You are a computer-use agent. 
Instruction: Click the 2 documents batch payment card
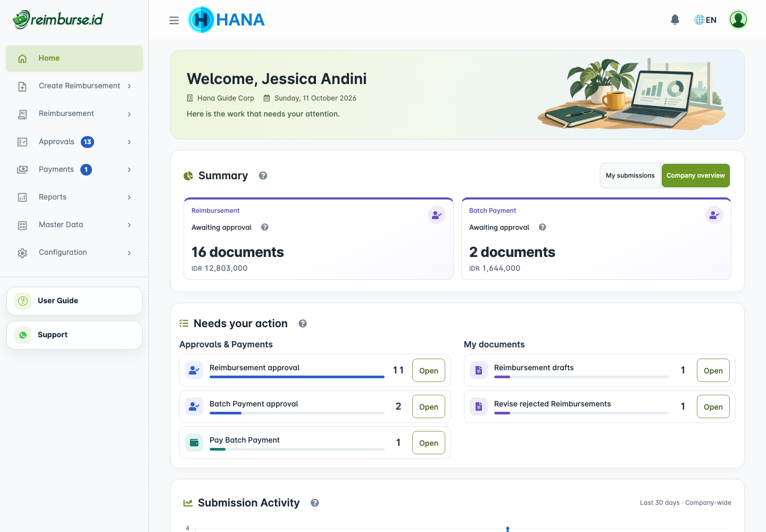tap(596, 238)
